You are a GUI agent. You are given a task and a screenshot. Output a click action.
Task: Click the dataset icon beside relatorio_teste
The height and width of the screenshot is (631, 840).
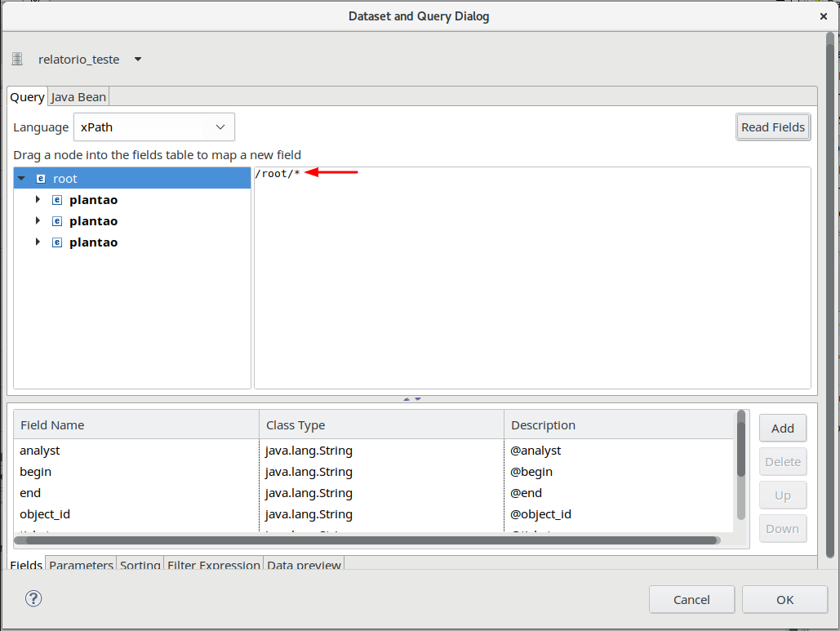coord(17,59)
